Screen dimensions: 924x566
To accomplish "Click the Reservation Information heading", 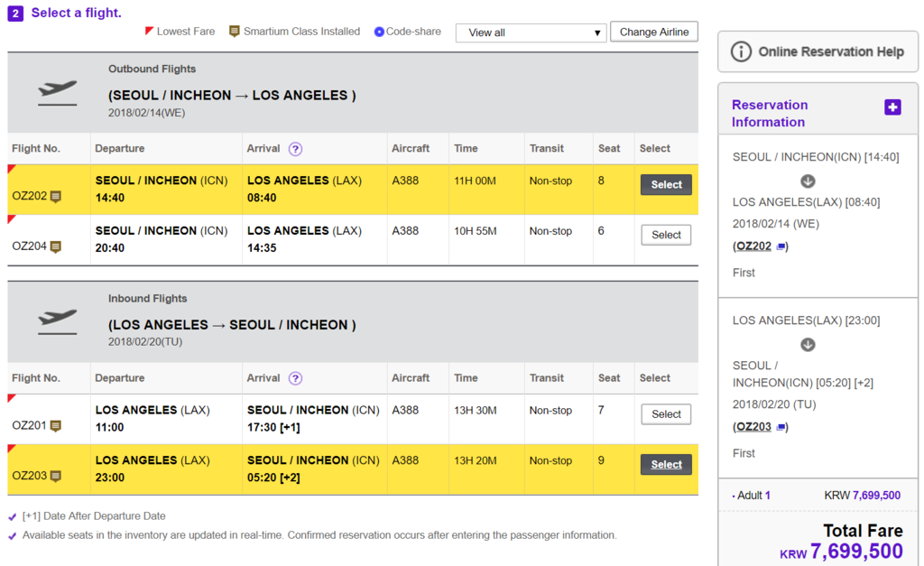I will click(x=770, y=113).
